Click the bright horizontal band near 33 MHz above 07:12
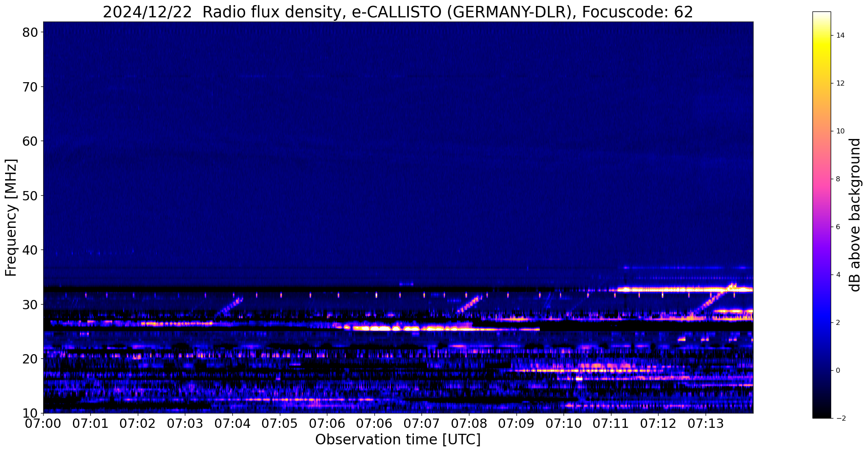 [685, 290]
